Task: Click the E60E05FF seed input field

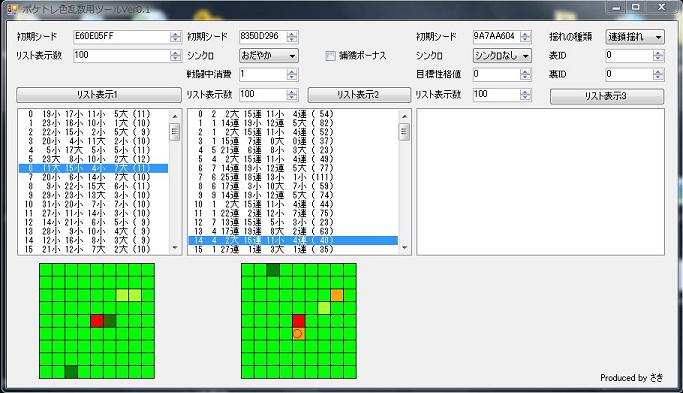Action: click(122, 37)
